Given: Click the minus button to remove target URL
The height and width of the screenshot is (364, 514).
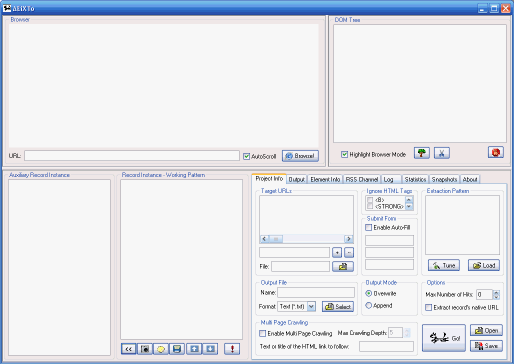Looking at the screenshot, I should coord(349,252).
